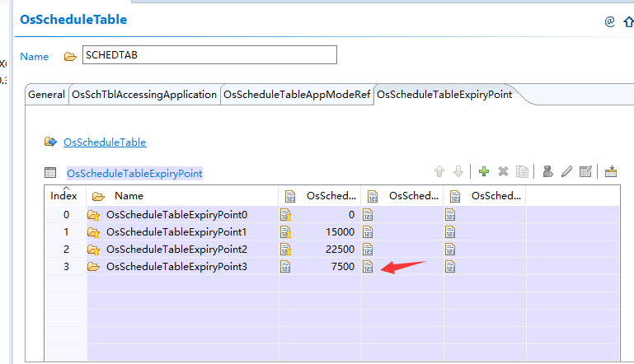This screenshot has height=364, width=634.
Task: Click the parameter icon left of value 7500
Action: point(285,267)
